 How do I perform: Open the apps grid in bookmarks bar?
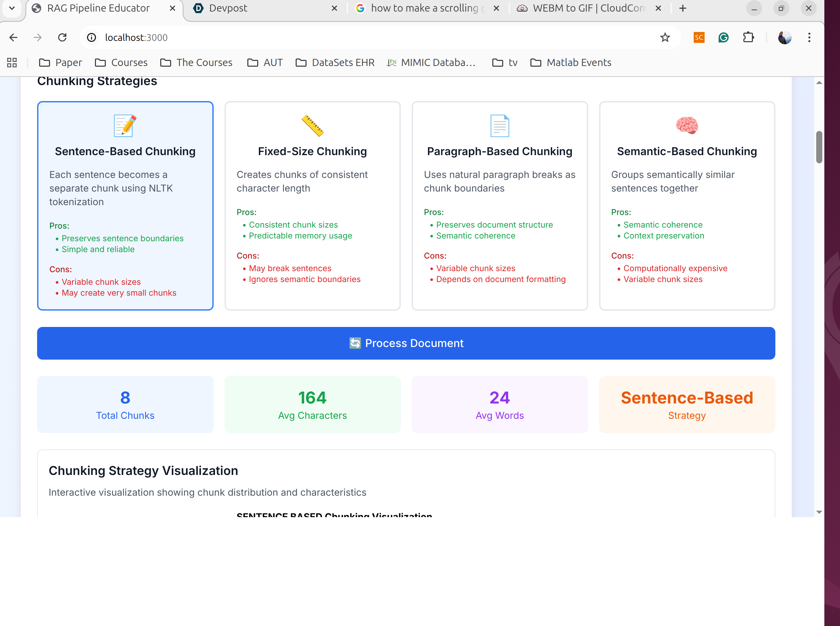tap(12, 63)
